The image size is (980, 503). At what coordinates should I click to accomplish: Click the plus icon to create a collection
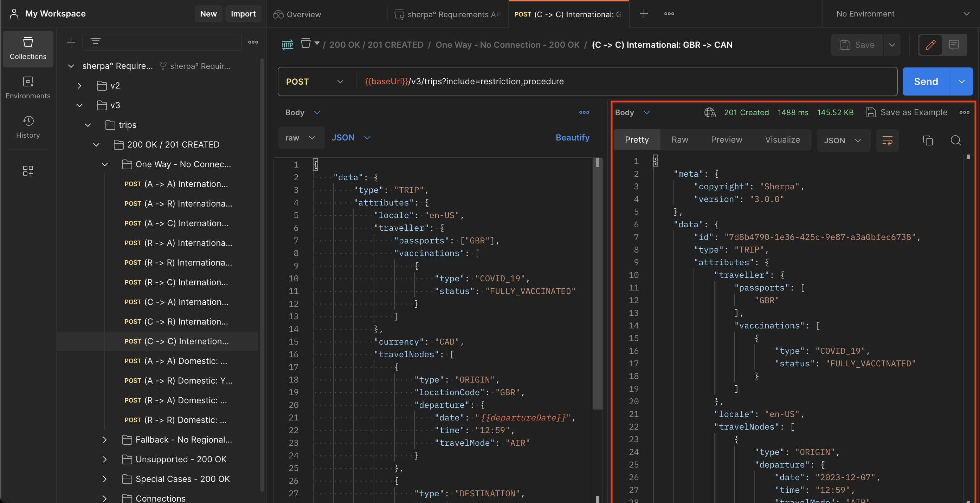tap(71, 42)
